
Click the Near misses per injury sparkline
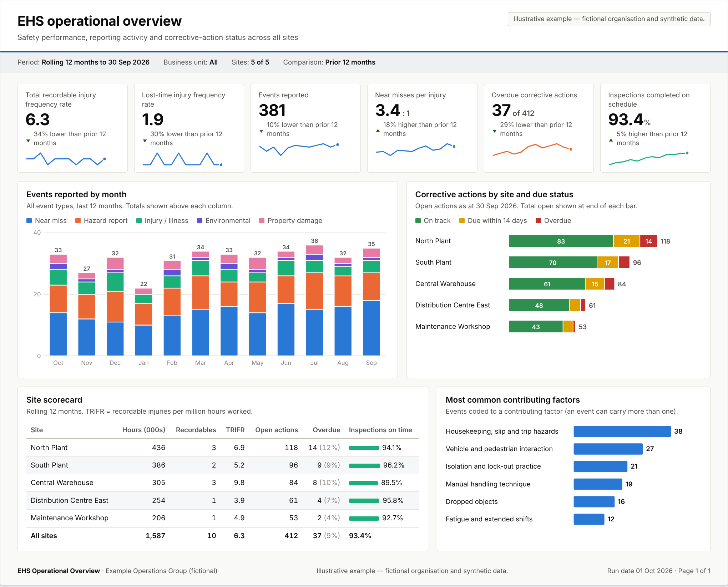tap(415, 149)
